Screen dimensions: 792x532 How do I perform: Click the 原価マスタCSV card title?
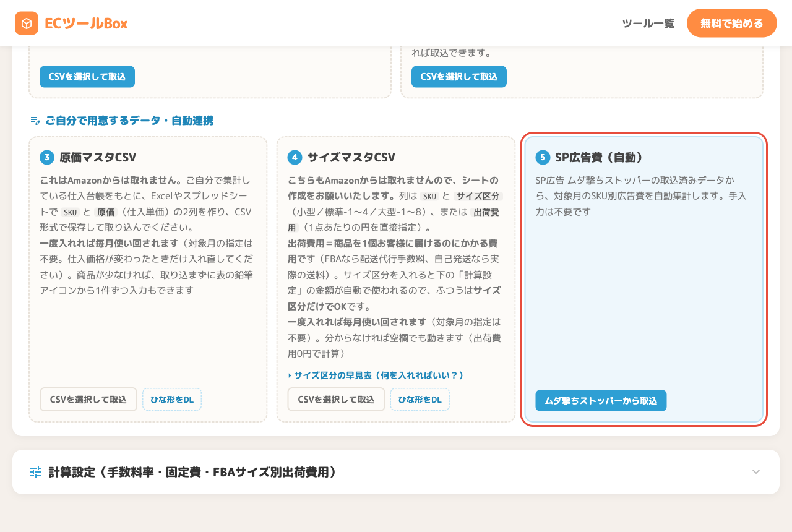point(98,157)
